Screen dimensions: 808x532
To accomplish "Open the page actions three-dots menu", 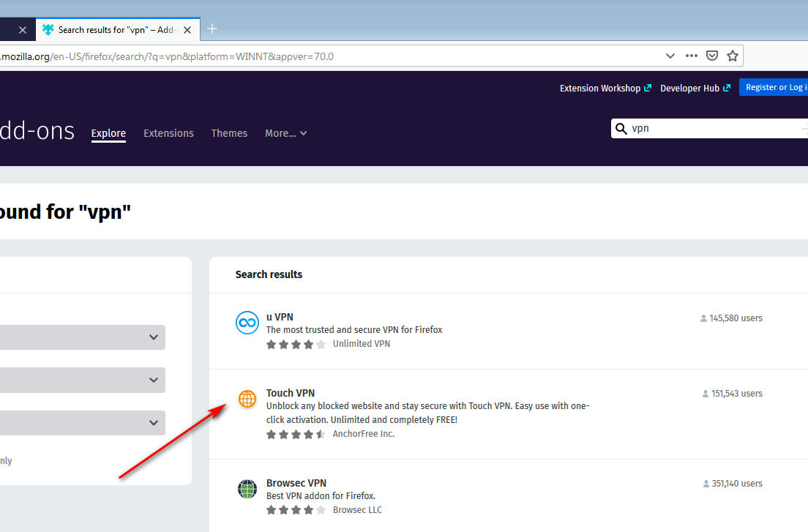I will pyautogui.click(x=692, y=56).
